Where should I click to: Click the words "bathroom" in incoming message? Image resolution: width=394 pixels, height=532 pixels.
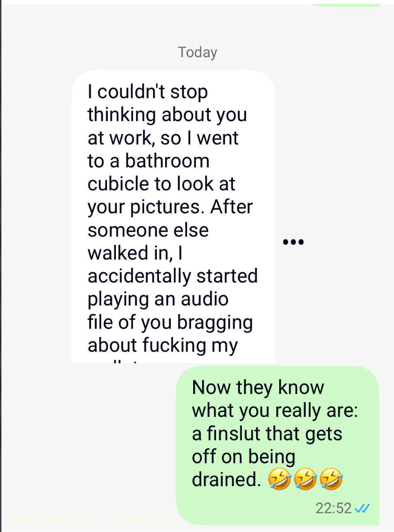pyautogui.click(x=167, y=161)
